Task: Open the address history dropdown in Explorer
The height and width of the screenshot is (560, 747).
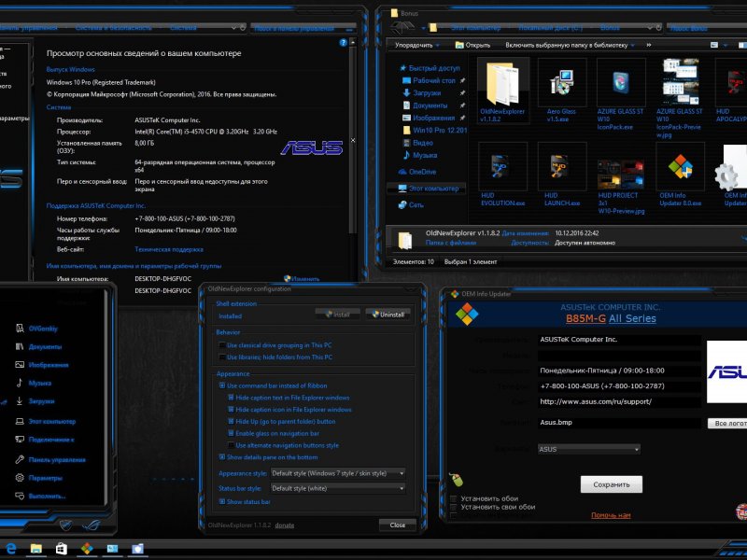Action: click(650, 28)
